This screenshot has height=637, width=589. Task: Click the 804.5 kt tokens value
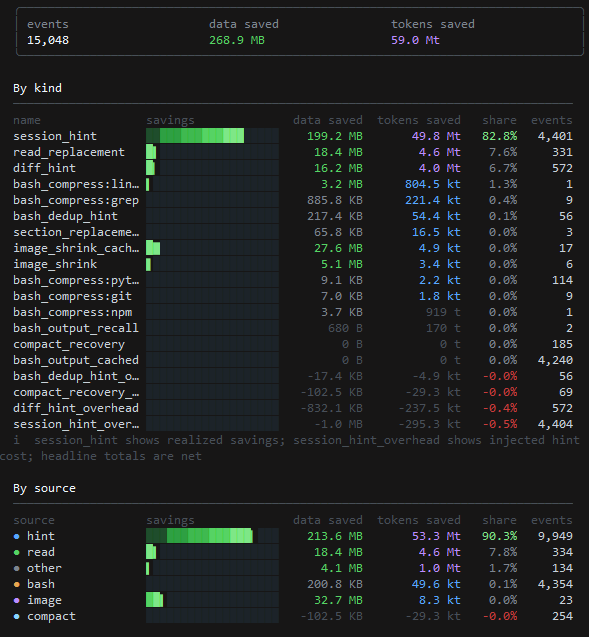coord(433,184)
